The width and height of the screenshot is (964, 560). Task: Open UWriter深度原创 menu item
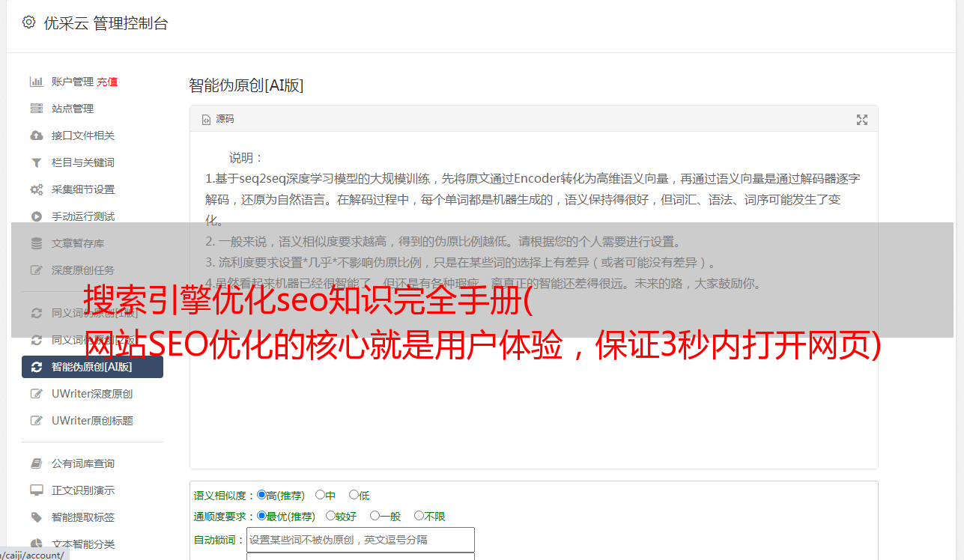92,394
